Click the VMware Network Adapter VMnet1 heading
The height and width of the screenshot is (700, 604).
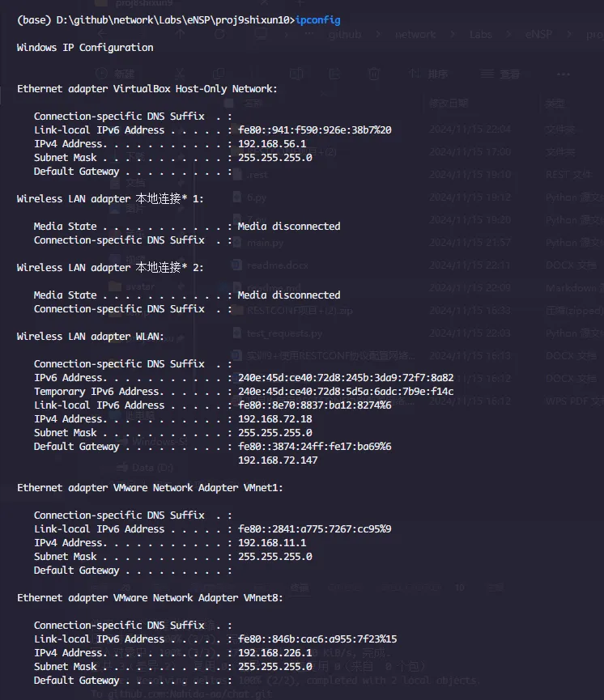150,488
